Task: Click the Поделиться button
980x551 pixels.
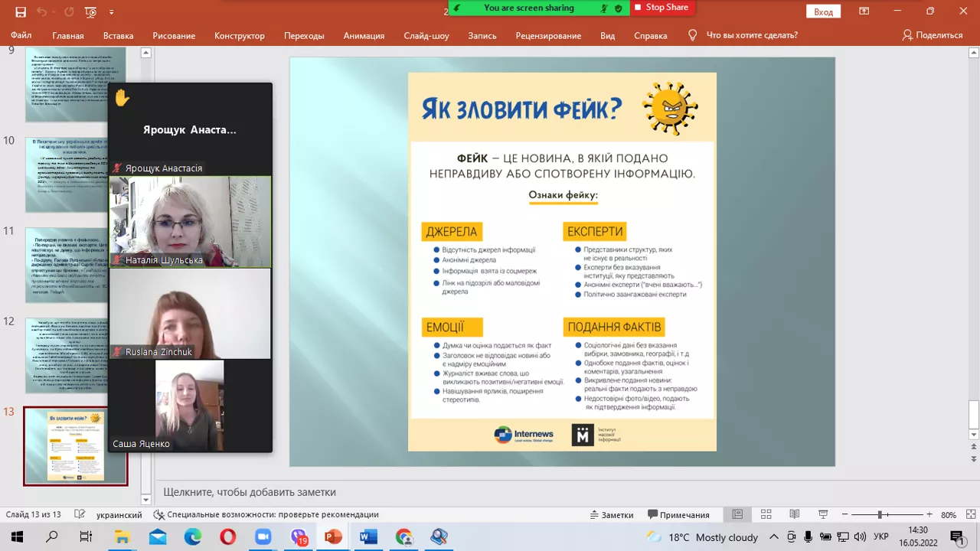Action: [933, 35]
